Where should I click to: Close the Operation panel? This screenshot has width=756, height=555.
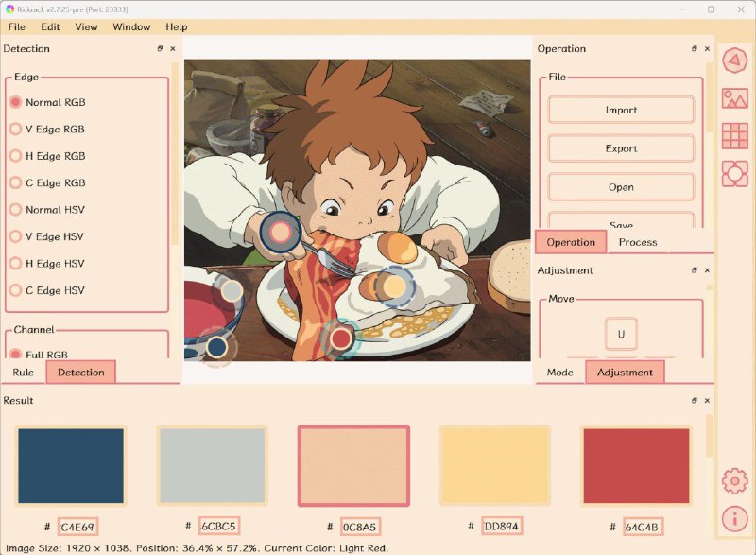pos(707,49)
